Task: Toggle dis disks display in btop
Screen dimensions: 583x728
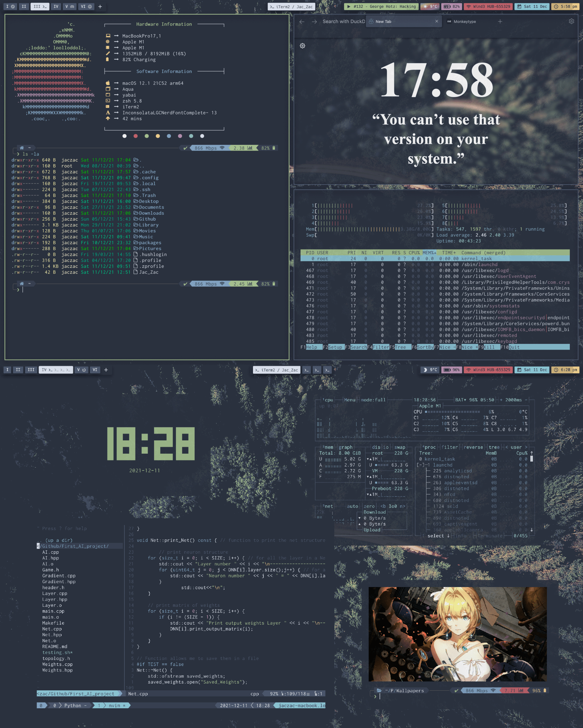Action: 376,447
